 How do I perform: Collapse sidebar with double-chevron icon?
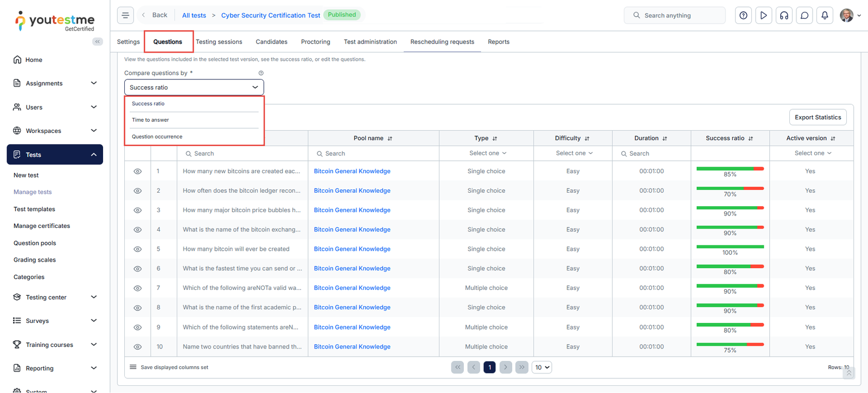point(98,42)
